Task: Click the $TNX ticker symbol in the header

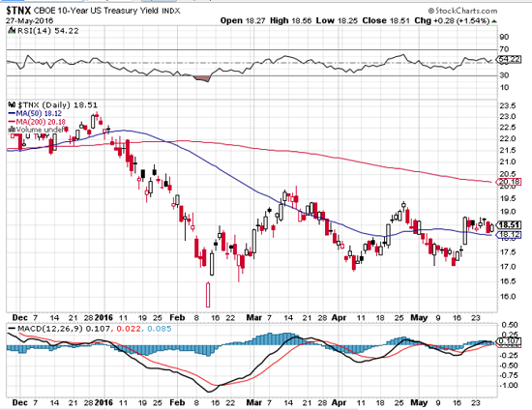Action: pyautogui.click(x=18, y=11)
